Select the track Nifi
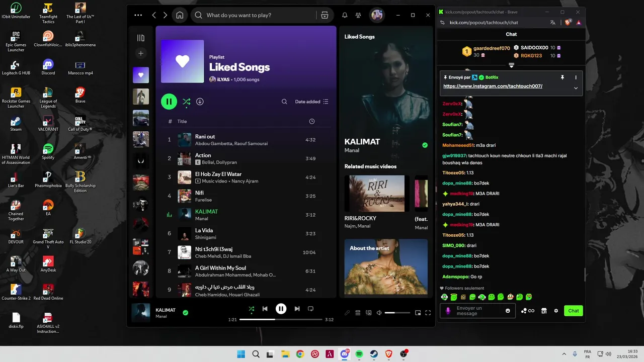644x362 pixels. [247, 196]
